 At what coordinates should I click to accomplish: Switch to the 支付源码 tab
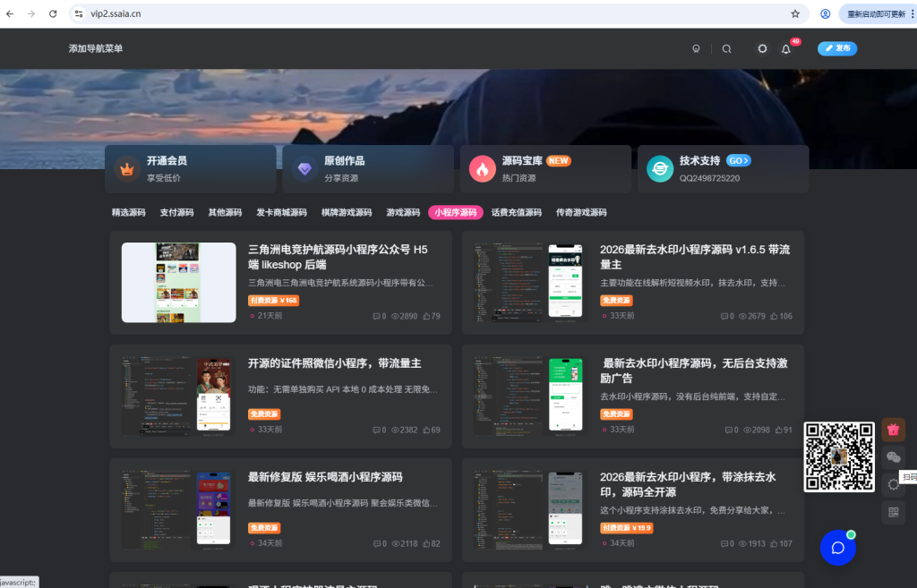point(176,212)
